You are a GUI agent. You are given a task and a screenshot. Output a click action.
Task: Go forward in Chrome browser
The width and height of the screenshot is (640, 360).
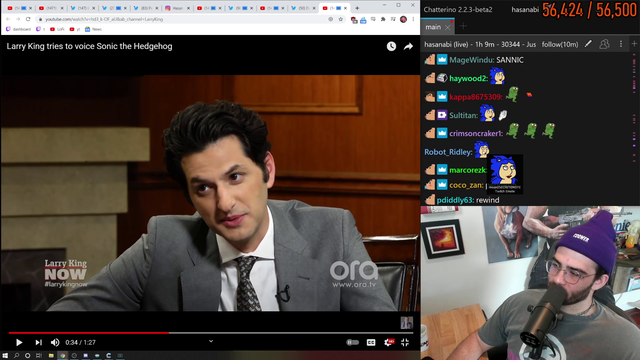pos(18,19)
